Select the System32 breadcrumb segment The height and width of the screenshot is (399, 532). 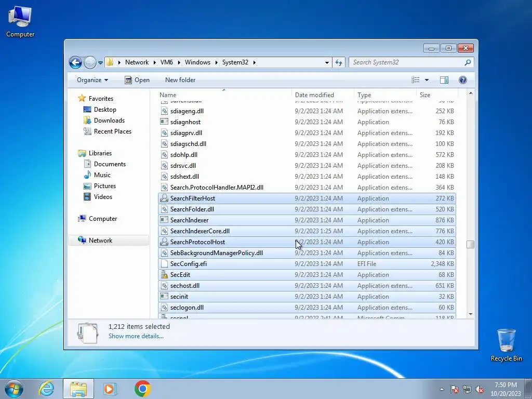(235, 62)
